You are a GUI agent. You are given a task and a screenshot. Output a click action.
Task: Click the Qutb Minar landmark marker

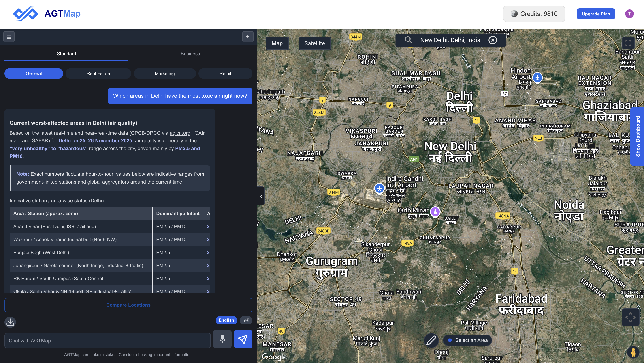(x=435, y=212)
